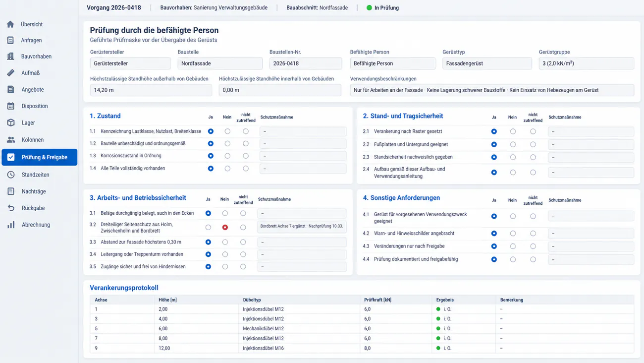Select nicht zutreffend for 4.4 Prüfung dokumentiert
The height and width of the screenshot is (363, 644).
point(533,259)
